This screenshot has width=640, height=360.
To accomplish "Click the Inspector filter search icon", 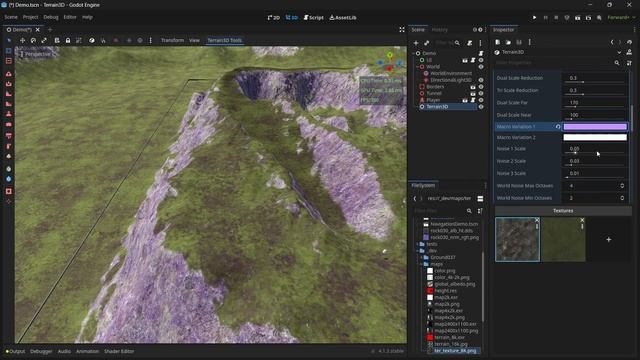I will pyautogui.click(x=617, y=63).
